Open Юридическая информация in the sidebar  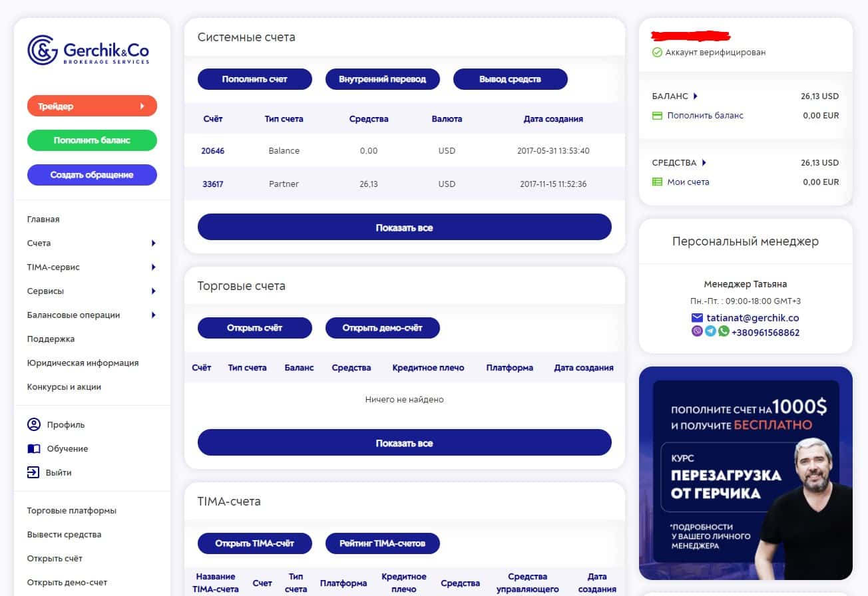point(83,363)
